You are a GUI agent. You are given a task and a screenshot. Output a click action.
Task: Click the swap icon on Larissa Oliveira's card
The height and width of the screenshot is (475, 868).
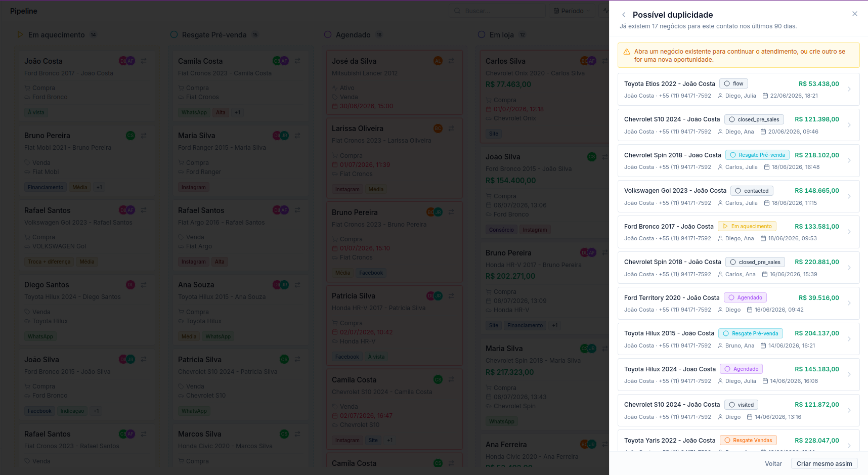[x=451, y=128]
